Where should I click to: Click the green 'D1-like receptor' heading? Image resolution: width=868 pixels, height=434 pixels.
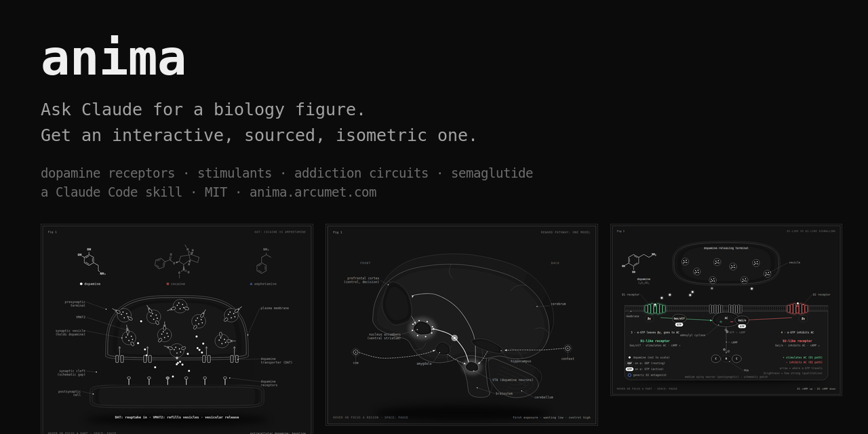655,341
